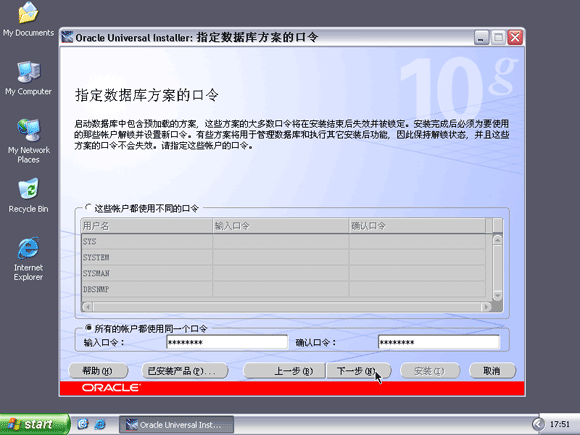Click table horizontal scrollbar right arrow

tap(486, 307)
